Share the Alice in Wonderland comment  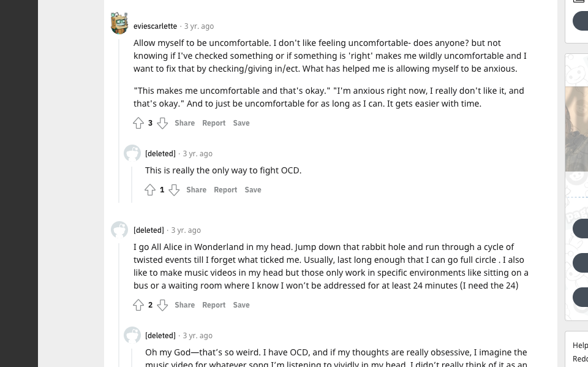(184, 305)
